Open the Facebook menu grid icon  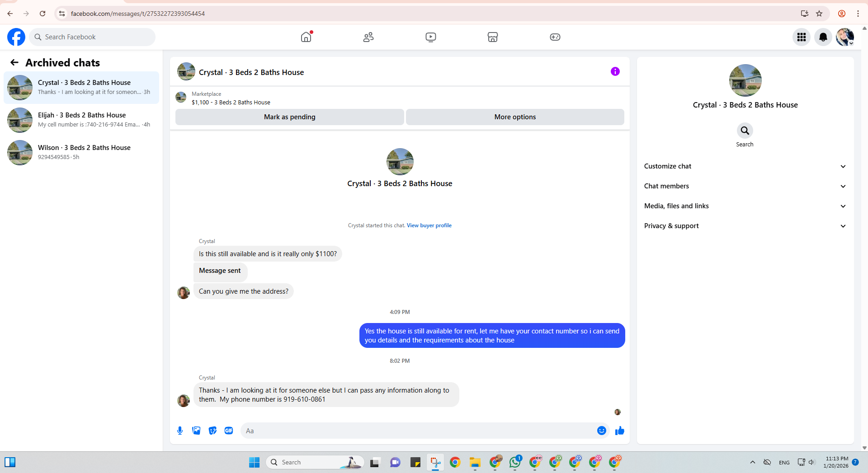(x=802, y=37)
